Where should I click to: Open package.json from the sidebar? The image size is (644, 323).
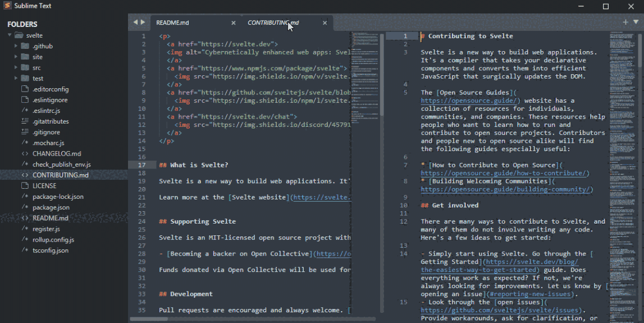pyautogui.click(x=51, y=207)
